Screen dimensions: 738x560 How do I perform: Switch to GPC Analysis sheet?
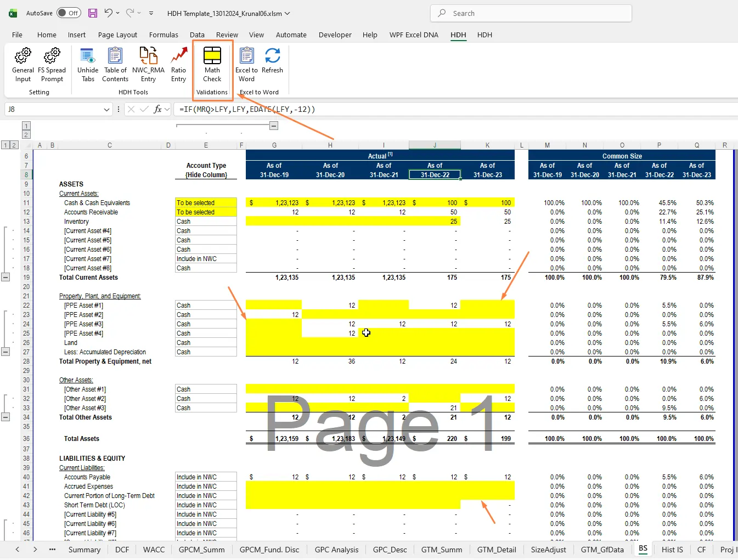tap(336, 549)
